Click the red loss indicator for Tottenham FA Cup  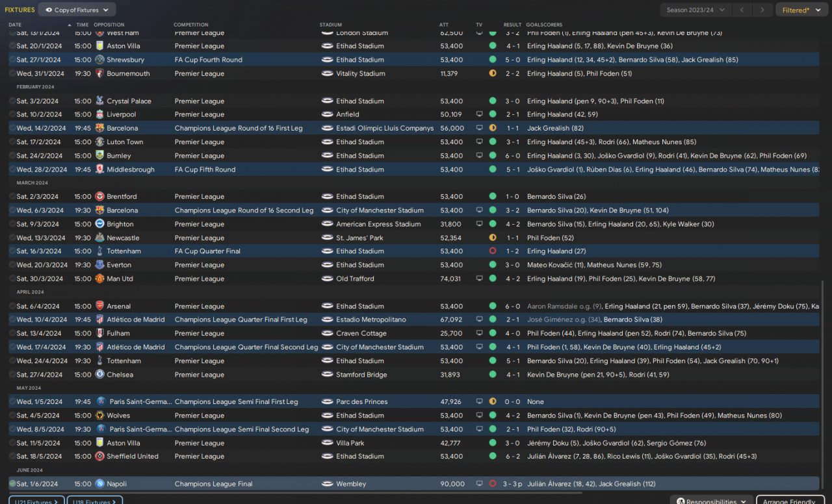click(x=492, y=251)
